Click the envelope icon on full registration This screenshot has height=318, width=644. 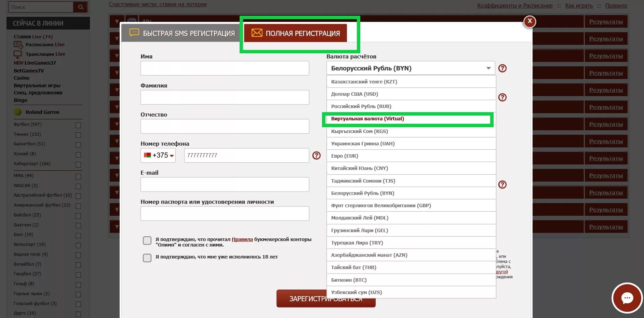(x=257, y=33)
